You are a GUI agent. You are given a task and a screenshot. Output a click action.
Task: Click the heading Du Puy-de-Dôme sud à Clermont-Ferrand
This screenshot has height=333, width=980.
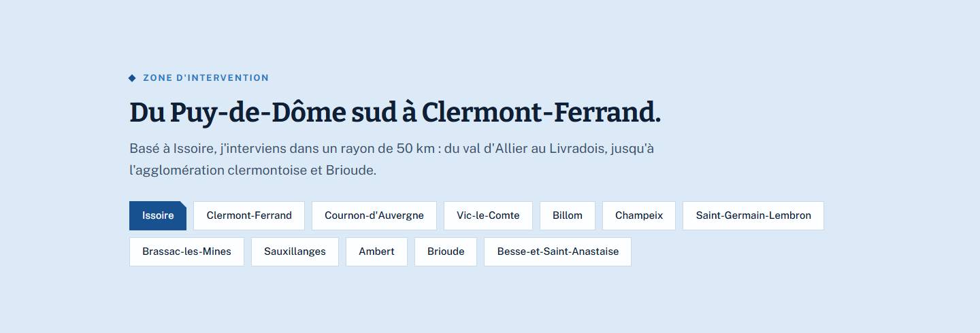click(395, 113)
